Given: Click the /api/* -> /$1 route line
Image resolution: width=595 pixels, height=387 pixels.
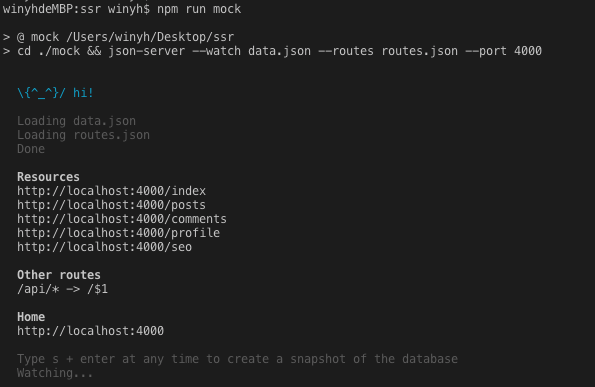Looking at the screenshot, I should coord(62,289).
